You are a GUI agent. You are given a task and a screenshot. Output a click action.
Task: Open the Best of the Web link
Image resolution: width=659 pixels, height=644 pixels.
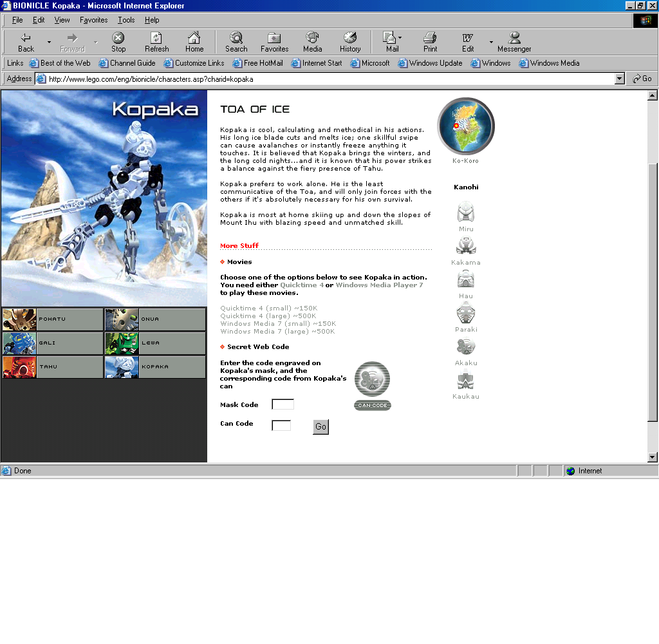[x=60, y=63]
